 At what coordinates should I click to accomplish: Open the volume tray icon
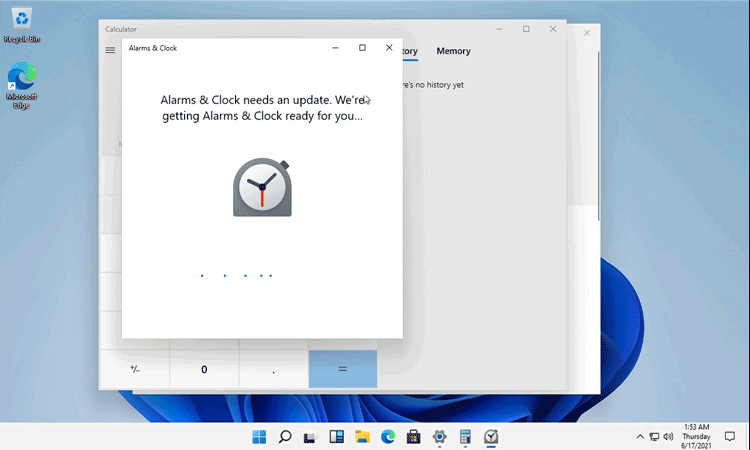coord(668,436)
